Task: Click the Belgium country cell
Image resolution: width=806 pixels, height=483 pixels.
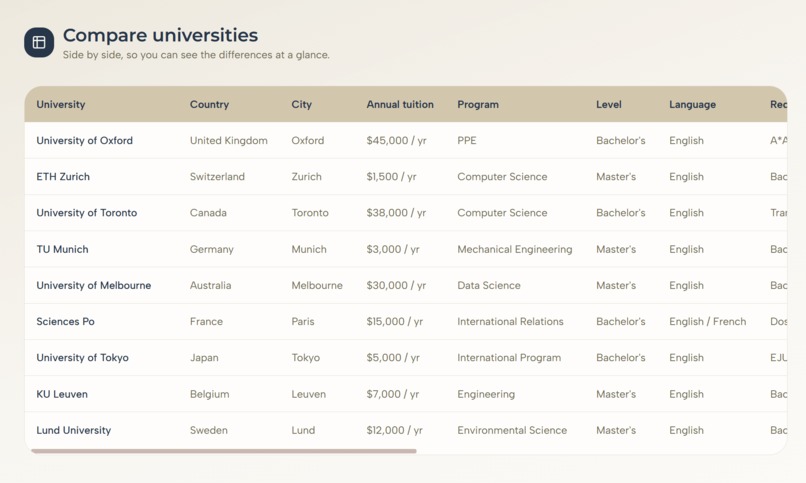Action: pos(209,394)
